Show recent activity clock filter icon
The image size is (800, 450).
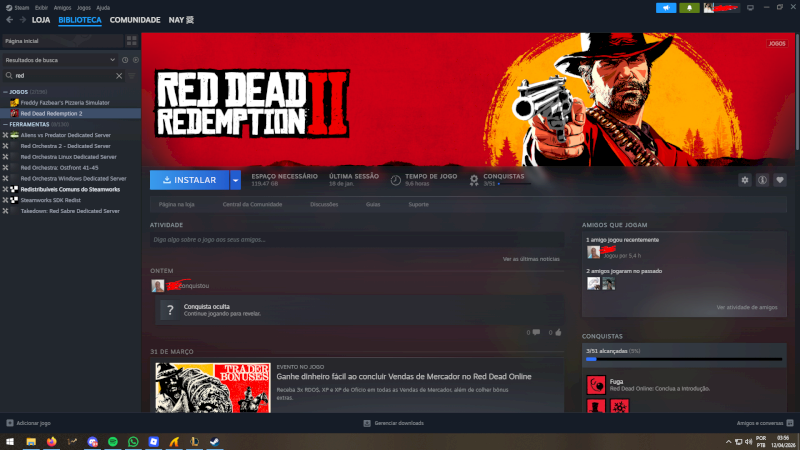(125, 60)
